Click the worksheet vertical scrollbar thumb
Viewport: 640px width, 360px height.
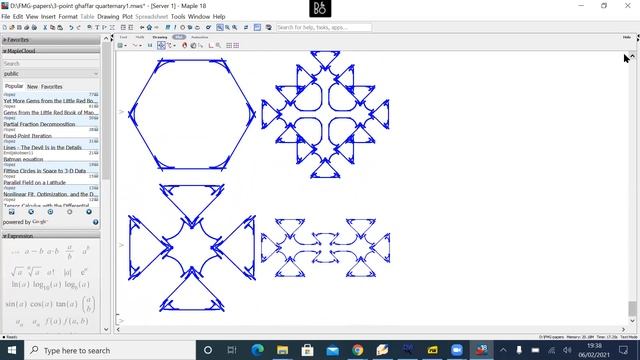coord(632,309)
